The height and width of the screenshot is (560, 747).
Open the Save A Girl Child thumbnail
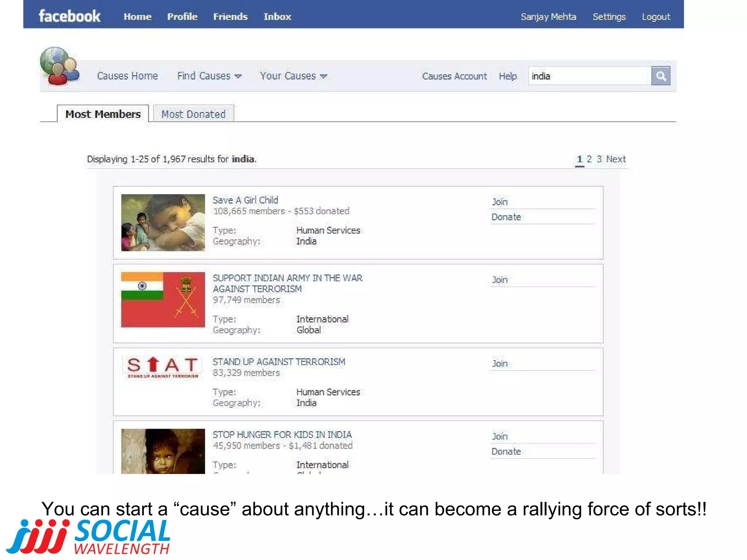coord(163,223)
